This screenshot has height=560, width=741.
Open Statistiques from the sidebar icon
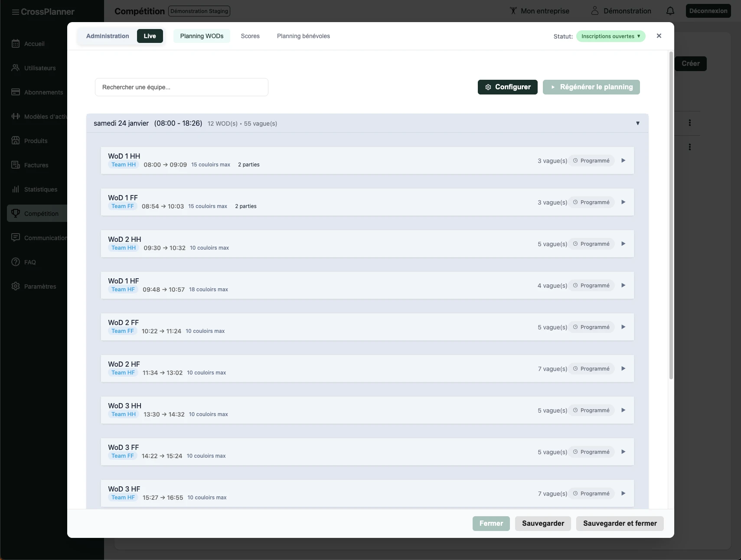pyautogui.click(x=16, y=189)
